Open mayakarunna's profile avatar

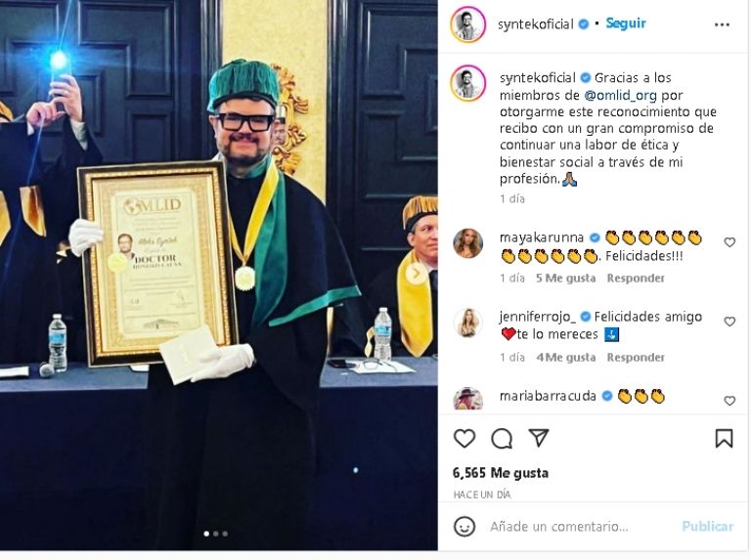tap(467, 243)
